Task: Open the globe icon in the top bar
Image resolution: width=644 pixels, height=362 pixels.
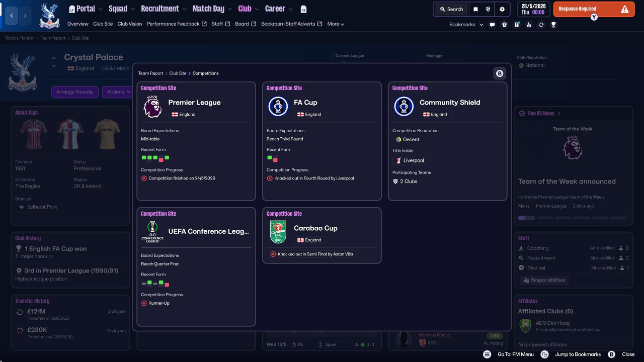Action: (488, 9)
